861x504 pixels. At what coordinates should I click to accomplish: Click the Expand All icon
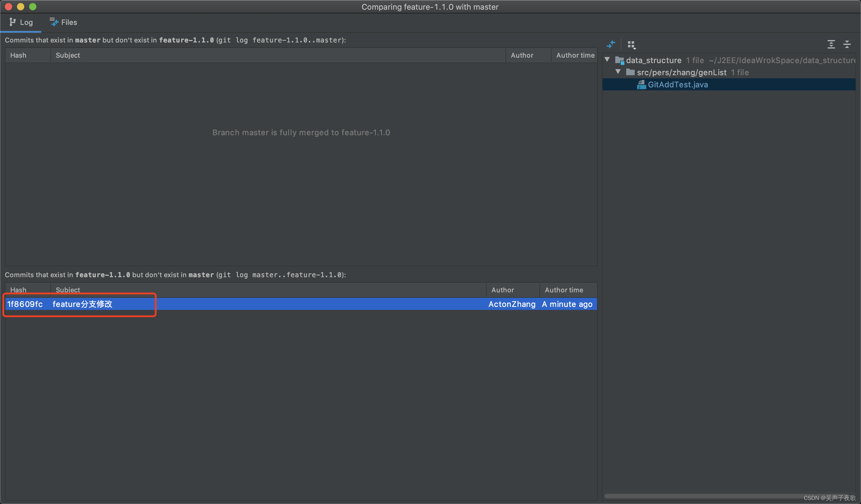831,44
